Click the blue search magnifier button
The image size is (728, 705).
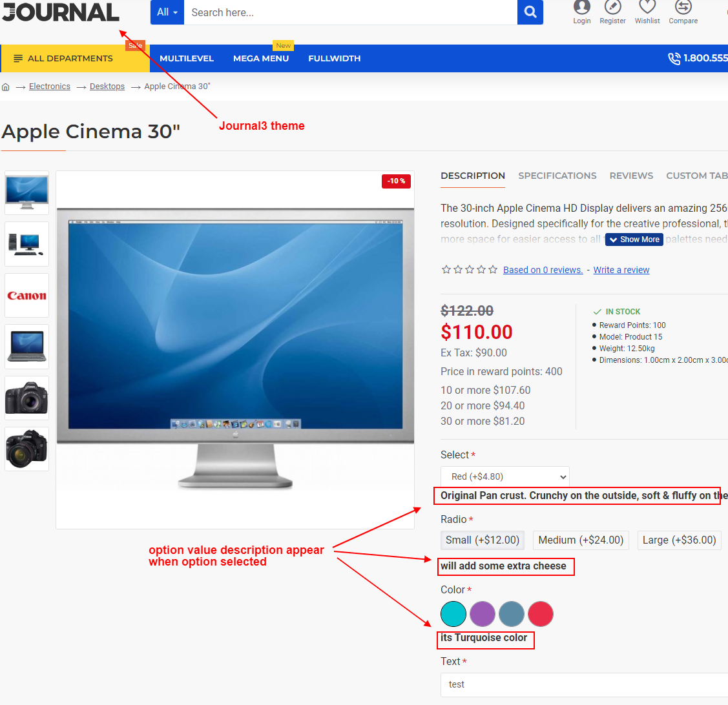coord(530,12)
